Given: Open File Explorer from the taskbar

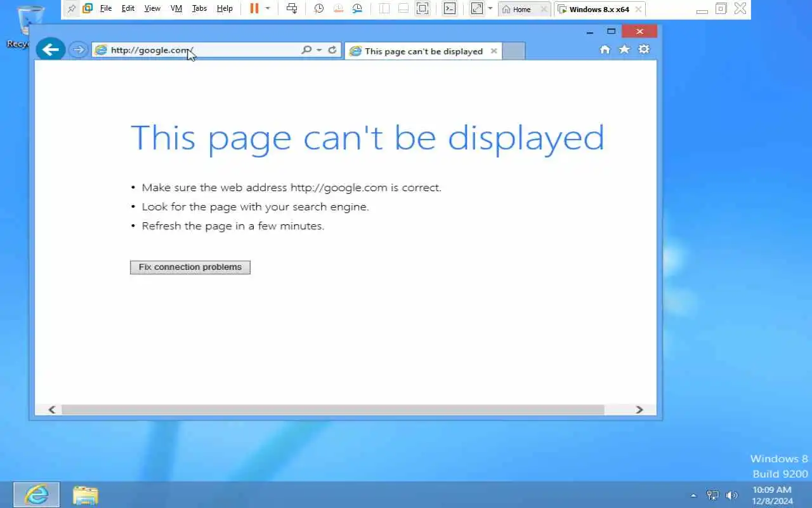Looking at the screenshot, I should 85,495.
